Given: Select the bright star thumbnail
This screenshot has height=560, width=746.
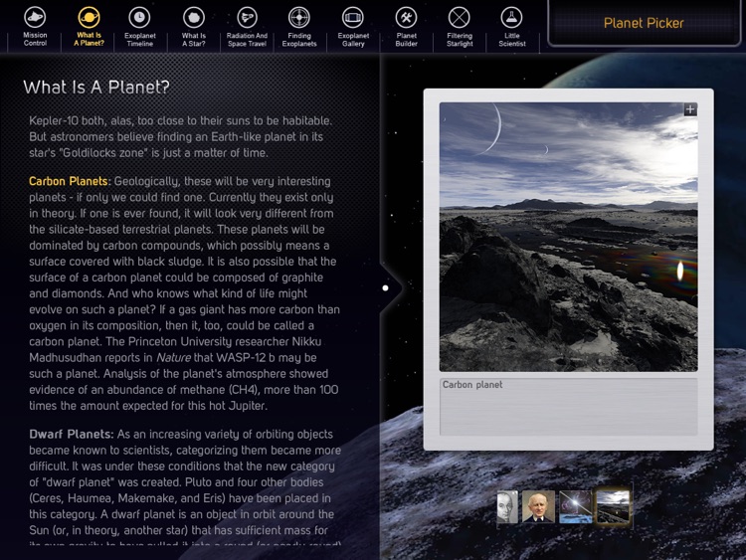Looking at the screenshot, I should pos(575,507).
